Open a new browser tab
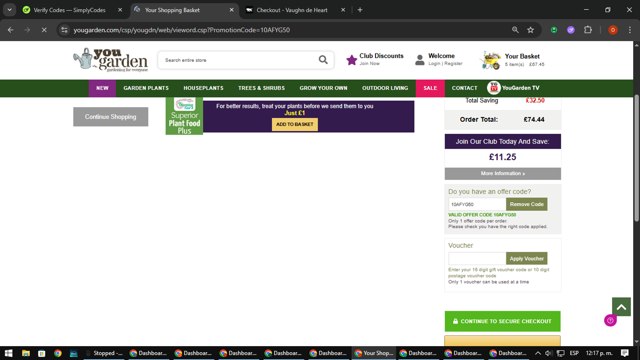Image resolution: width=640 pixels, height=360 pixels. tap(360, 10)
